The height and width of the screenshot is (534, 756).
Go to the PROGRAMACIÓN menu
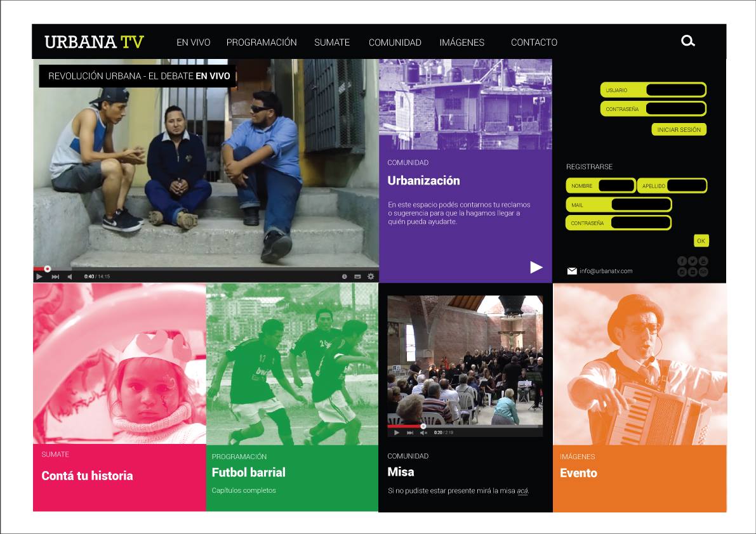pos(262,42)
